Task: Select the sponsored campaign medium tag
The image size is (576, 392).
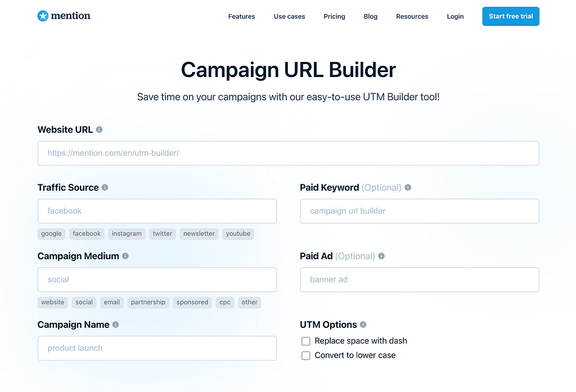Action: [192, 302]
